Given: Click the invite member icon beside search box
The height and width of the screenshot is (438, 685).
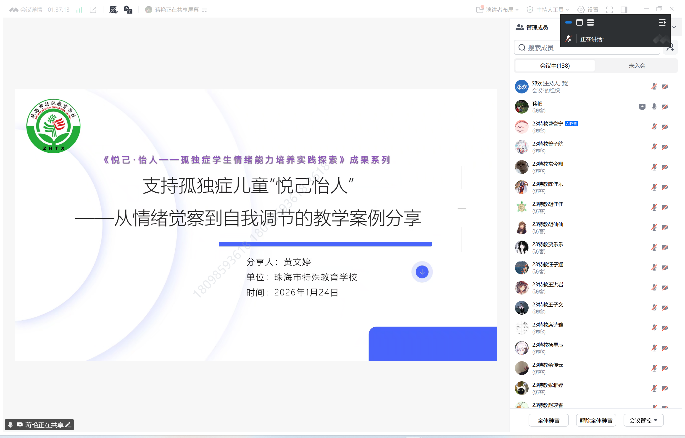Looking at the screenshot, I should 670,48.
